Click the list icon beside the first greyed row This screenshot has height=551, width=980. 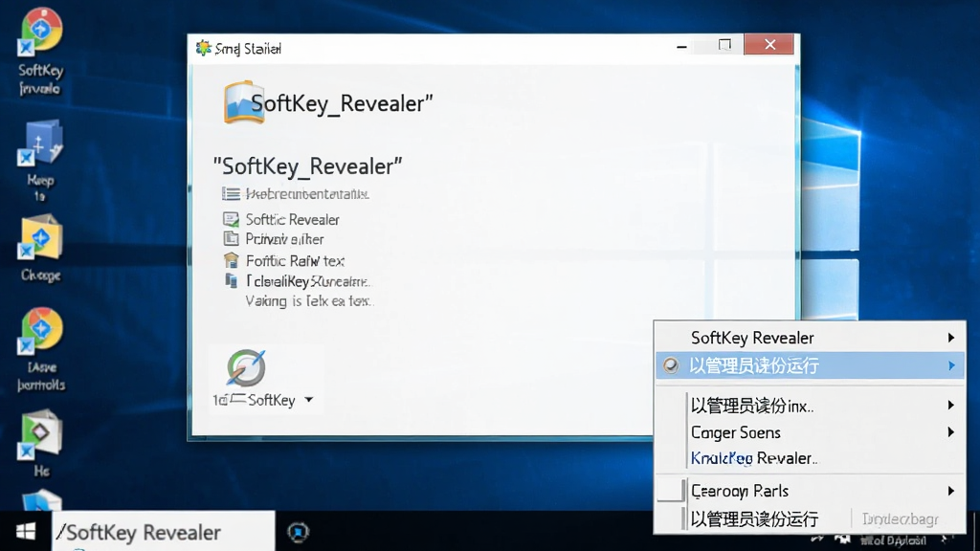tap(231, 193)
